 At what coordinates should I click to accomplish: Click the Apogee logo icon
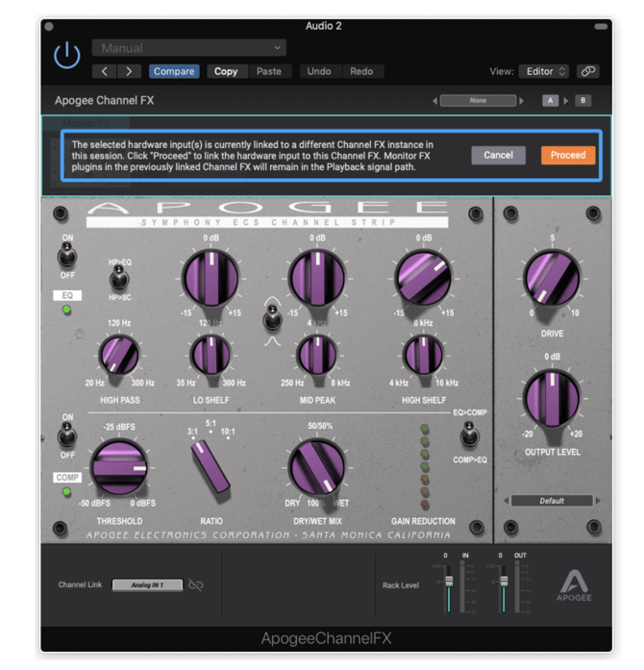(x=577, y=584)
